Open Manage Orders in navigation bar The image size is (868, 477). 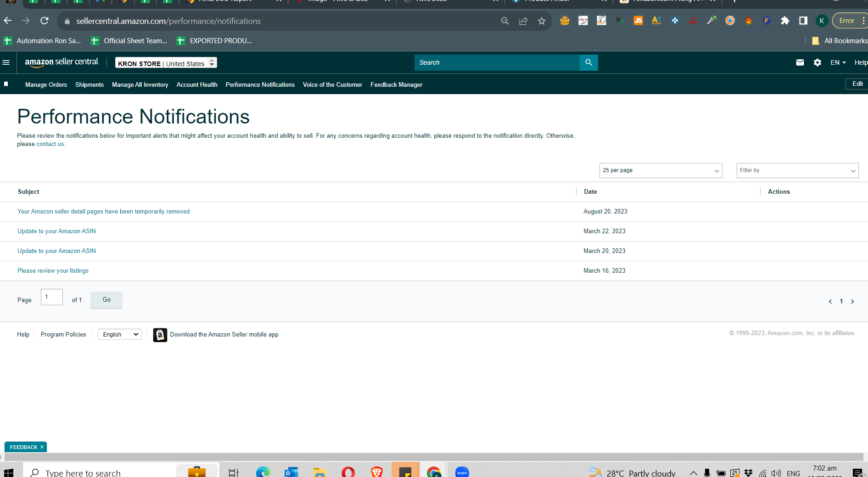(46, 84)
